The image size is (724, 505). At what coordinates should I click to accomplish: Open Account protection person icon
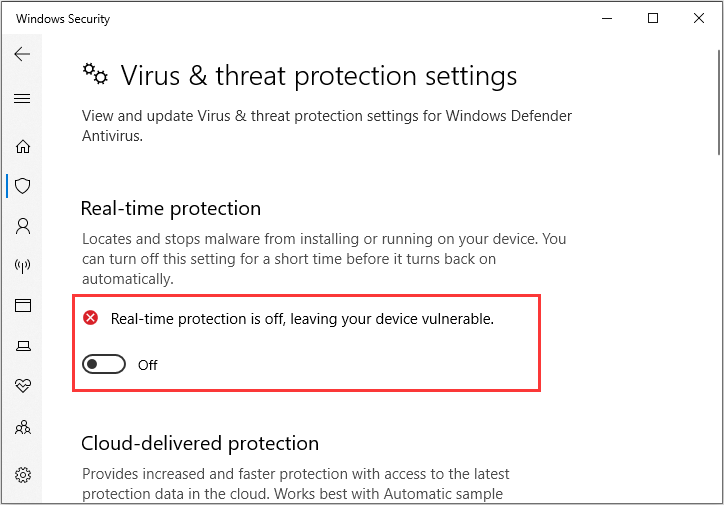[23, 226]
